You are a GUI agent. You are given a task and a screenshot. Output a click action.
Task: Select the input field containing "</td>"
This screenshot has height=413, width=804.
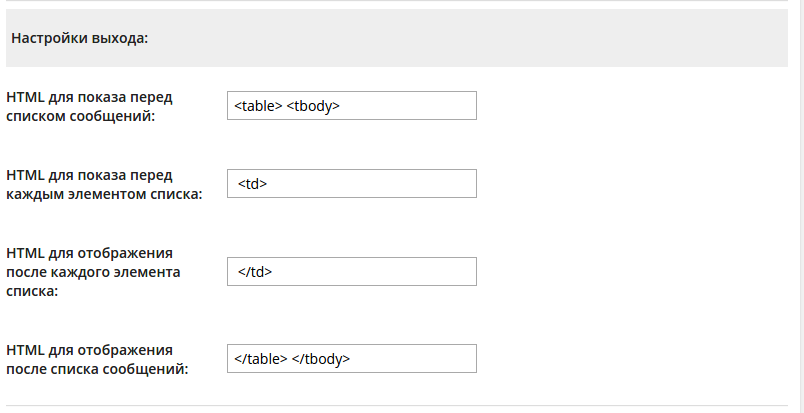pos(351,272)
